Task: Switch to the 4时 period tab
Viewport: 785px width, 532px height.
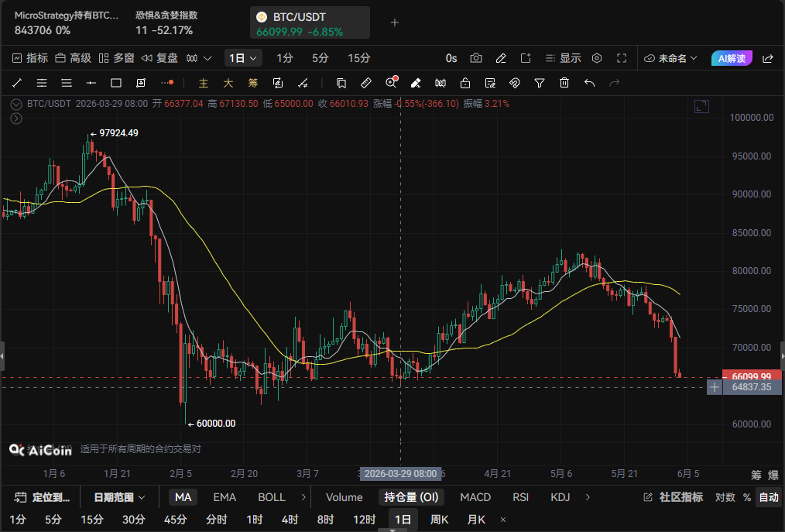Action: [x=290, y=520]
